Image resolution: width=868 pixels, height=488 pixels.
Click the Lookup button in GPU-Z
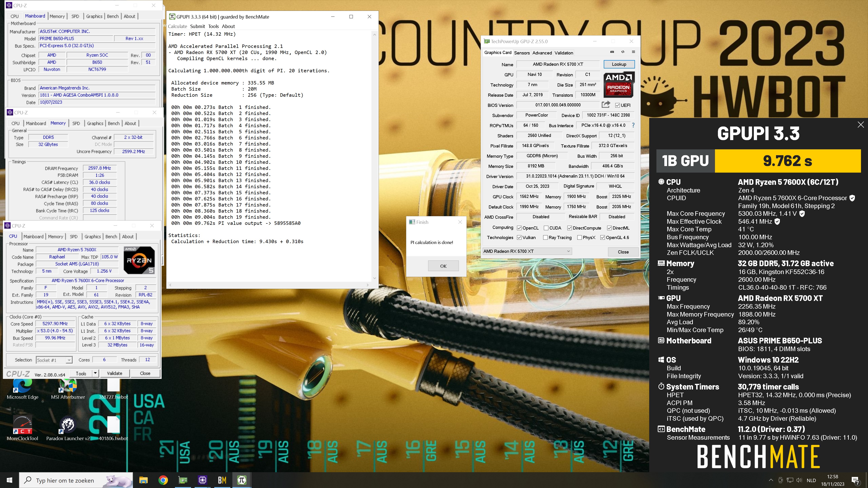[619, 64]
